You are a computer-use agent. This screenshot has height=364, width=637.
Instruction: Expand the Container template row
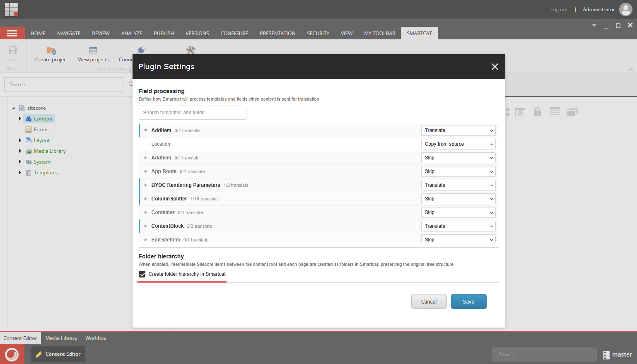coord(146,212)
